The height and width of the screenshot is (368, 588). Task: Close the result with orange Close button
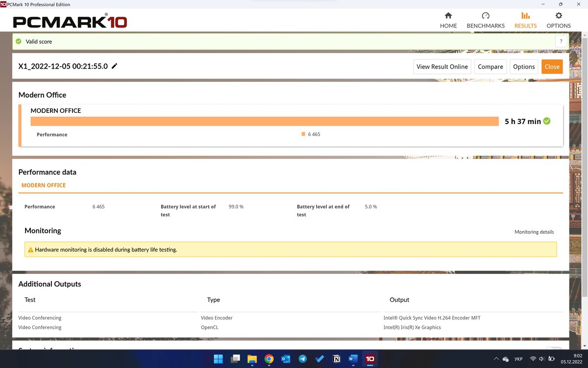tap(552, 67)
